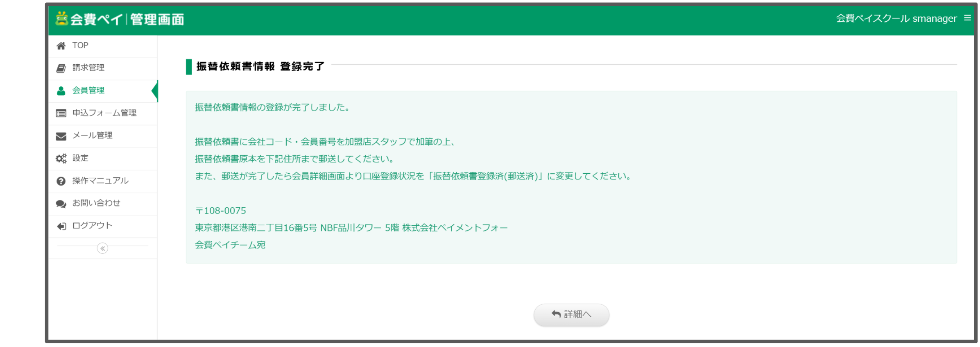Click the 請求管理 billing icon
This screenshot has width=980, height=347.
[61, 68]
